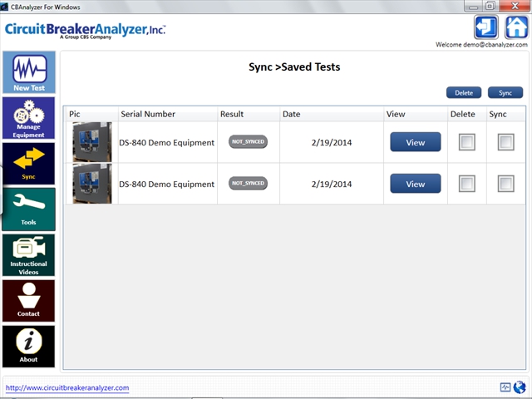Open the New Test sidebar tile
Image resolution: width=532 pixels, height=399 pixels.
pos(29,72)
